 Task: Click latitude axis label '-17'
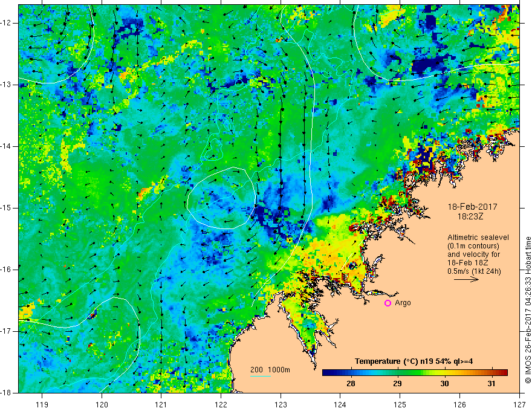(x=6, y=331)
